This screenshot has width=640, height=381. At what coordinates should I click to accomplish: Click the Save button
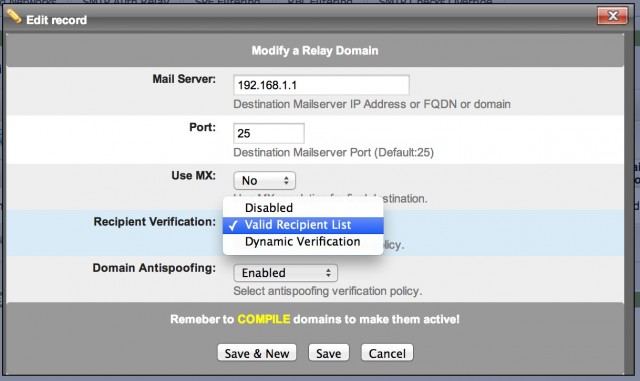pyautogui.click(x=329, y=353)
